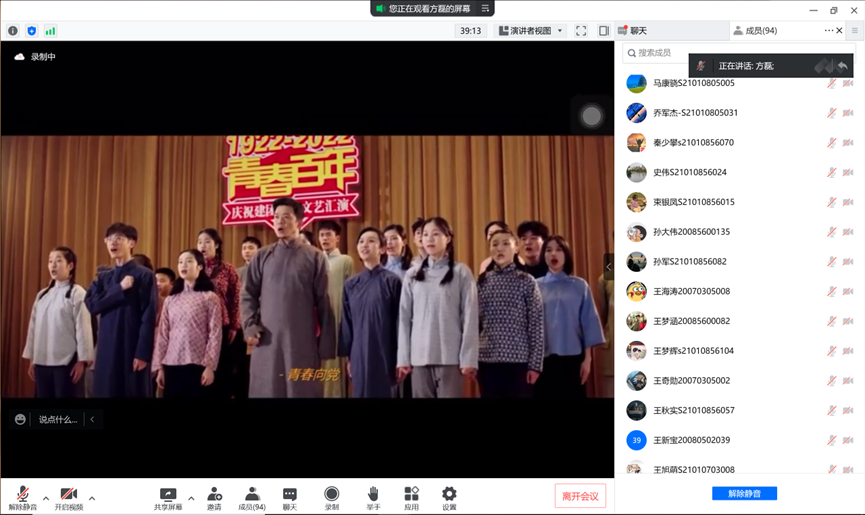The image size is (865, 515).
Task: Toggle mic icon for 史伟S21010856024
Action: click(831, 173)
